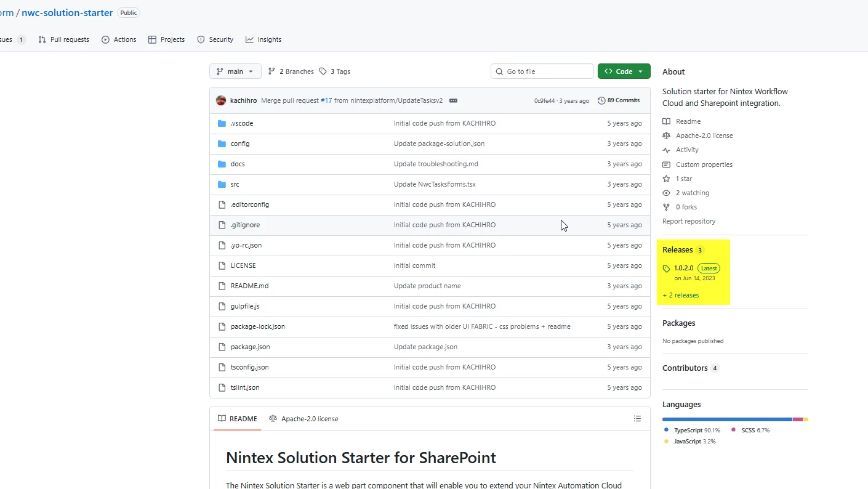Screen dimensions: 868x489
Task: Click the .editorconfig file icon
Action: [x=222, y=204]
